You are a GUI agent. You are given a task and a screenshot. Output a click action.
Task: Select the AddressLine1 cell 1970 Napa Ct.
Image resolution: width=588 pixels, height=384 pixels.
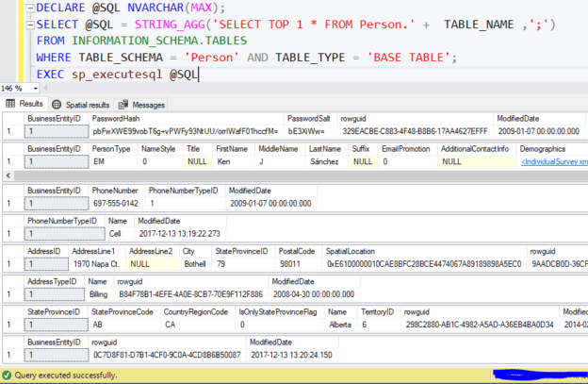(x=97, y=264)
